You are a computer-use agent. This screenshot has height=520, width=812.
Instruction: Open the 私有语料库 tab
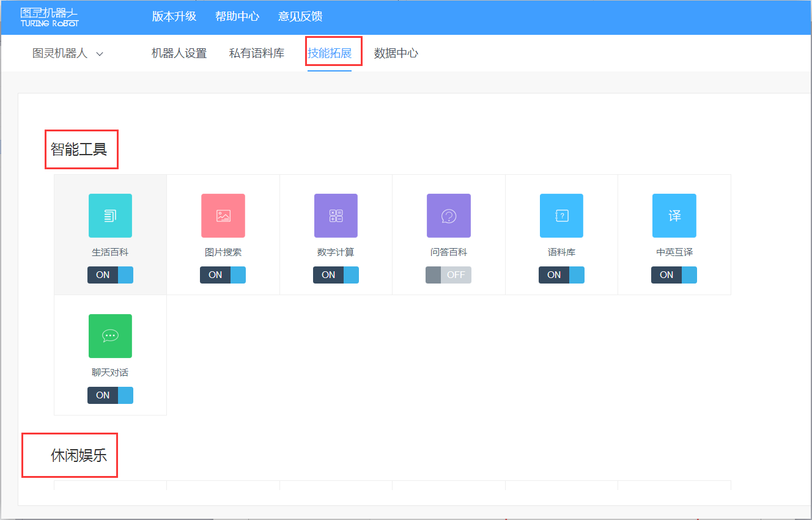pyautogui.click(x=257, y=54)
